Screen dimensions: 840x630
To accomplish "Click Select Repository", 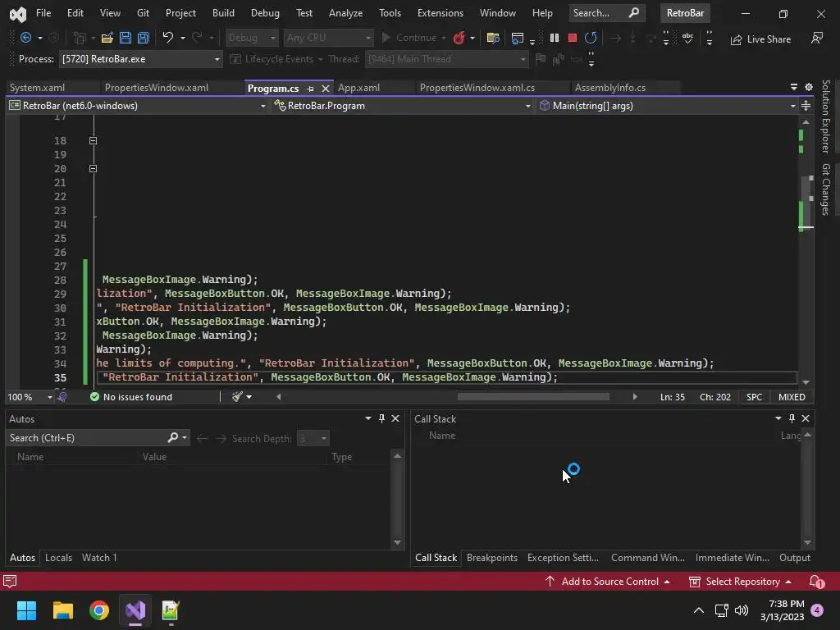I will (x=741, y=582).
